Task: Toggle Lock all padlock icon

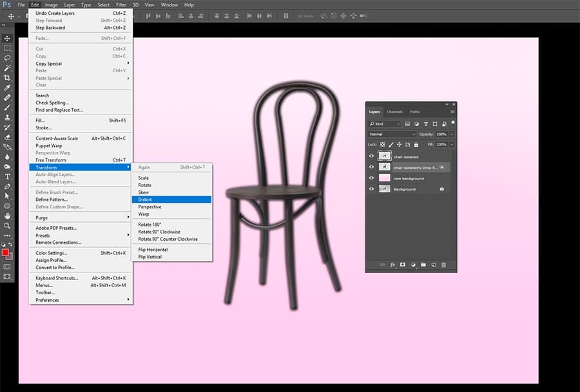Action: 416,144
